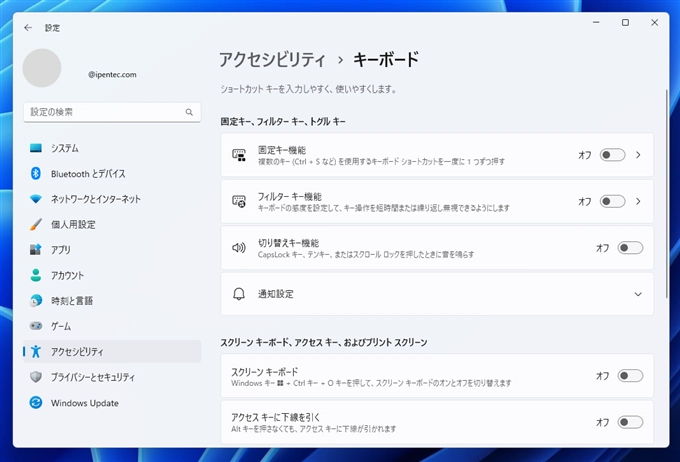Click the アクセシビリティ figure icon
680x462 pixels.
[36, 351]
